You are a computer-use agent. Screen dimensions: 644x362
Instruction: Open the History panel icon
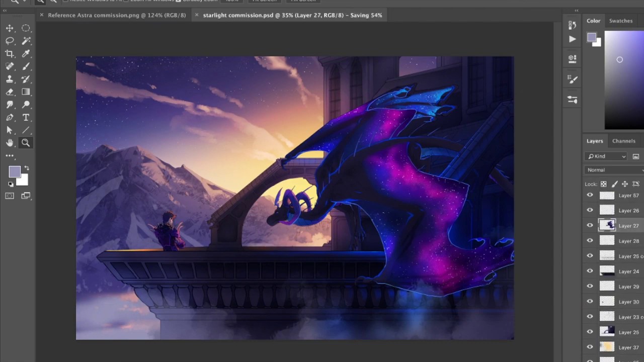point(572,25)
